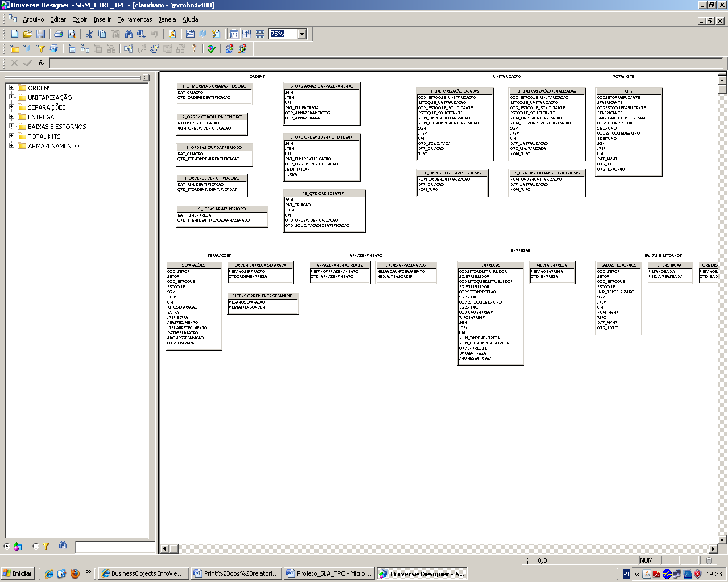Expand the BAIXAS E ESTORNOS folder

coord(11,126)
